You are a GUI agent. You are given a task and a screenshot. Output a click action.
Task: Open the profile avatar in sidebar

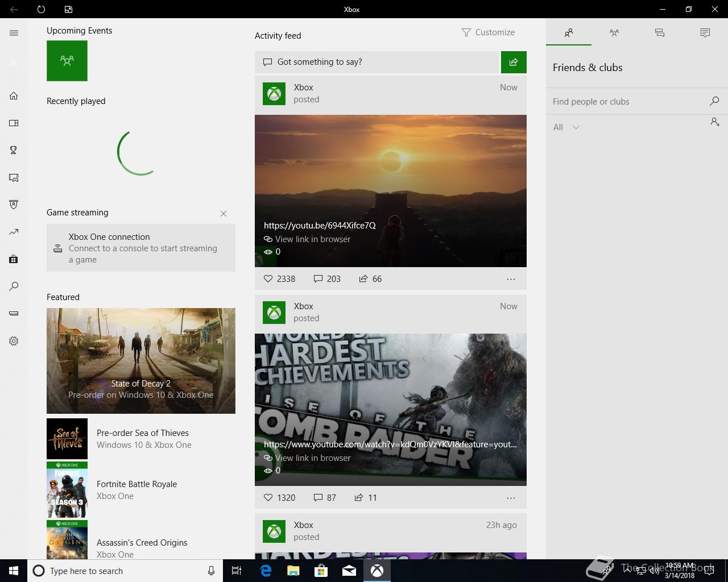click(14, 64)
